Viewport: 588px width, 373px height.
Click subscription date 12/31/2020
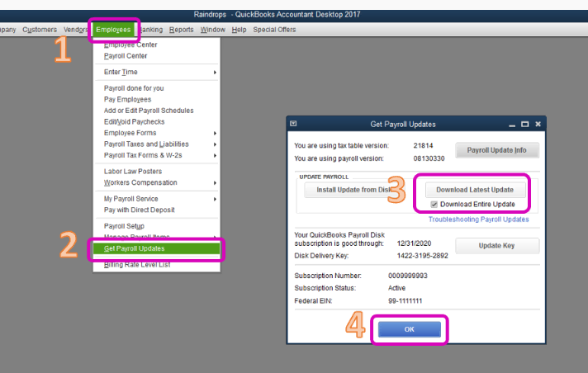(x=414, y=243)
